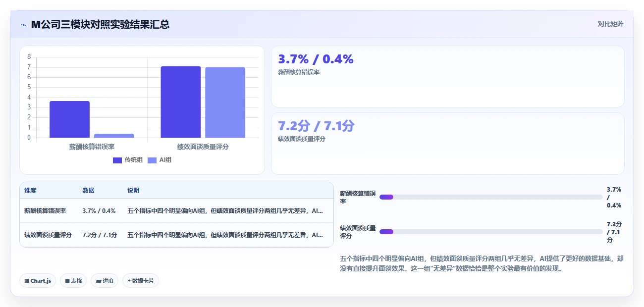The height and width of the screenshot is (307, 644).
Task: Select the 7.2分 / 7.1分 data card value
Action: (x=316, y=126)
